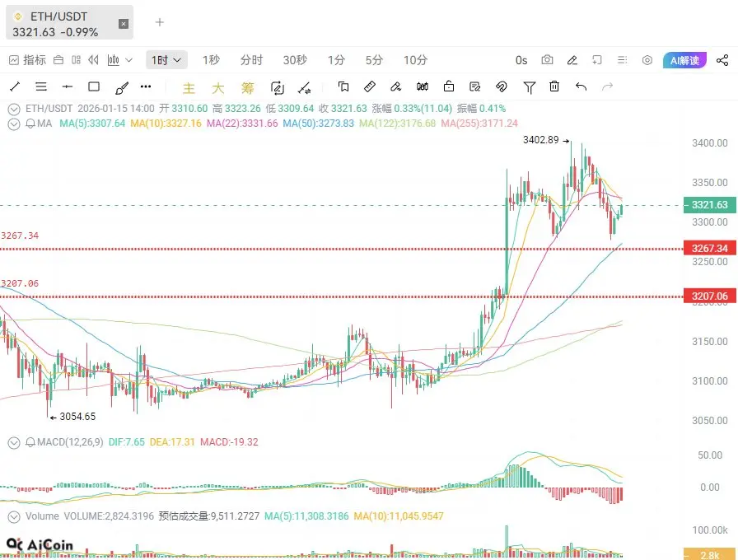
Task: Switch to the 5分 timeframe
Action: point(374,60)
